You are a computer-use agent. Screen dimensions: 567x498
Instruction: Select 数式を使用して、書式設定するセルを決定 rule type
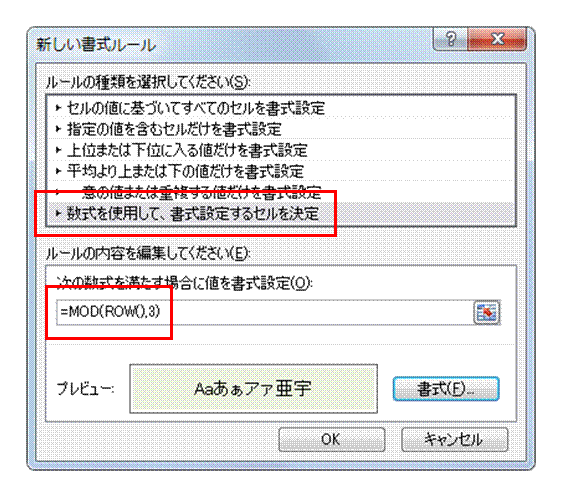(x=281, y=214)
